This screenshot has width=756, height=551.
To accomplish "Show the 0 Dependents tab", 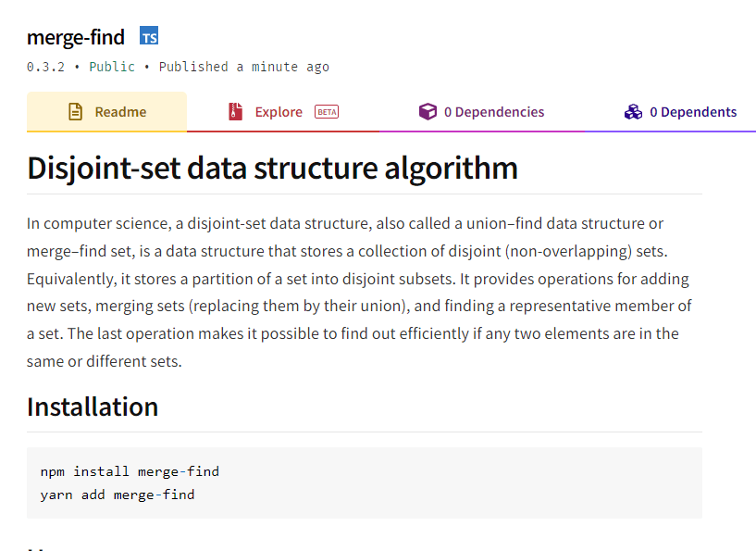I will (x=693, y=112).
